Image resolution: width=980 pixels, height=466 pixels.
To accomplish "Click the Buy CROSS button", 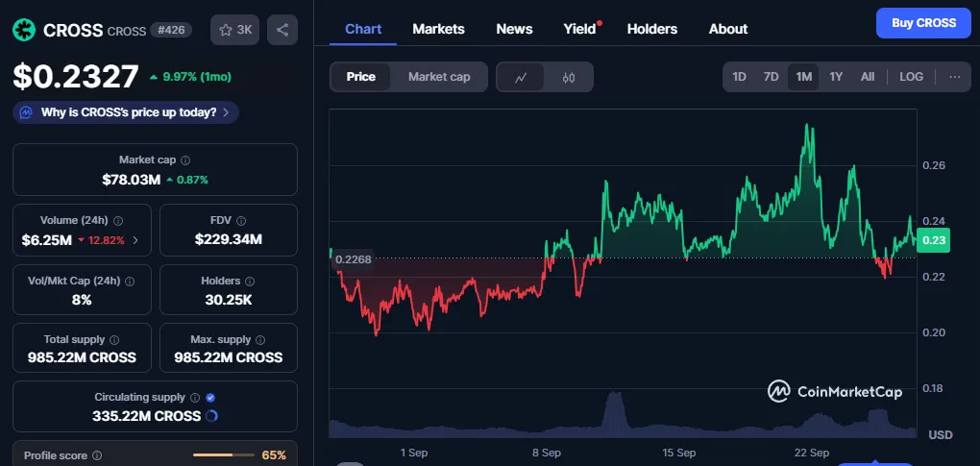I will coord(922,23).
